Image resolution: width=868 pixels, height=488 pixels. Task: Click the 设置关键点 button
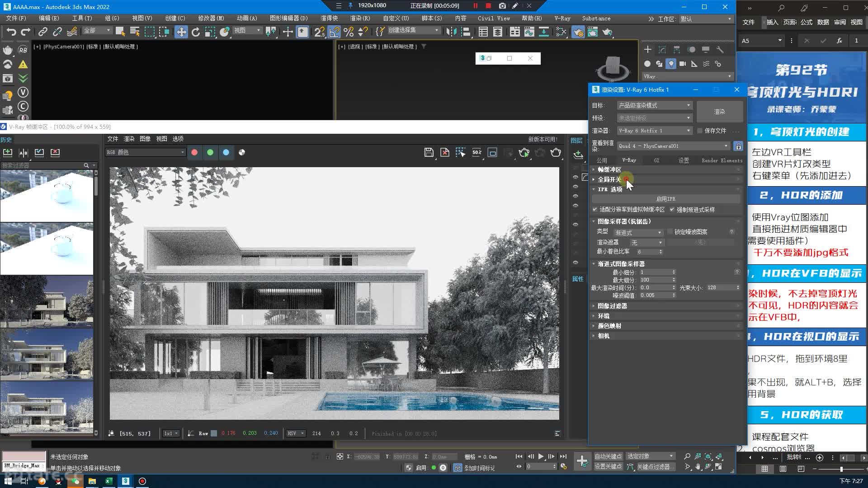pyautogui.click(x=608, y=466)
